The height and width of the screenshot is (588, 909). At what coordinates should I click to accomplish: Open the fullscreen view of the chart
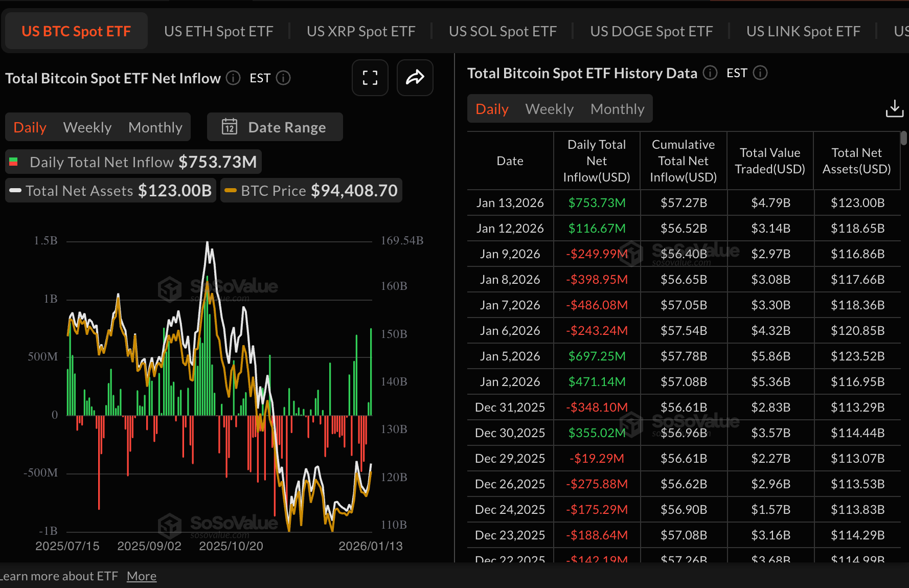370,78
